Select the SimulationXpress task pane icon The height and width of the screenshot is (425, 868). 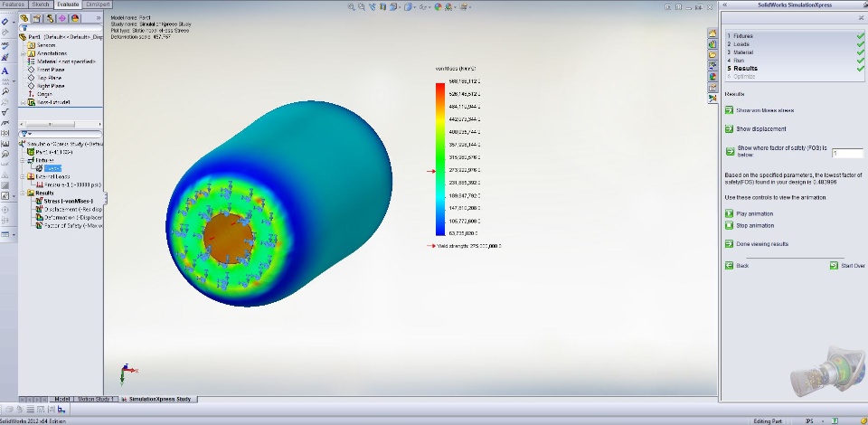pos(713,99)
